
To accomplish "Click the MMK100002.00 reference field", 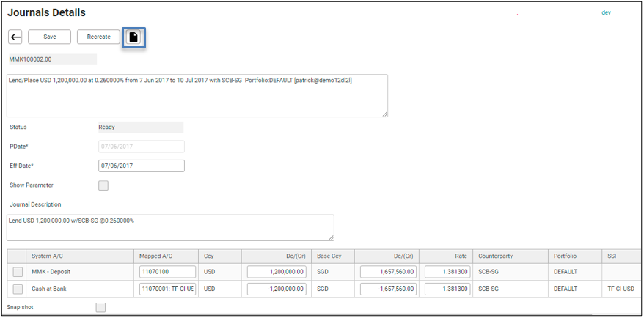I will pyautogui.click(x=52, y=59).
